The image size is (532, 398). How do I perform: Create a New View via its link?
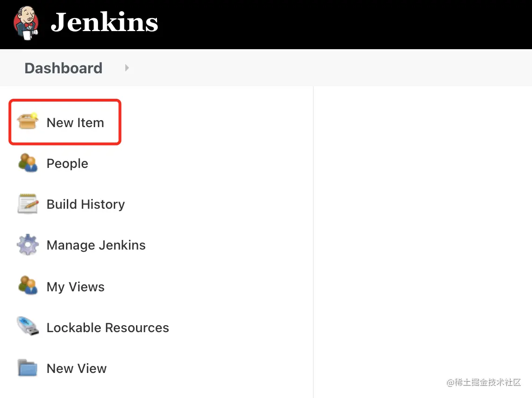point(77,369)
